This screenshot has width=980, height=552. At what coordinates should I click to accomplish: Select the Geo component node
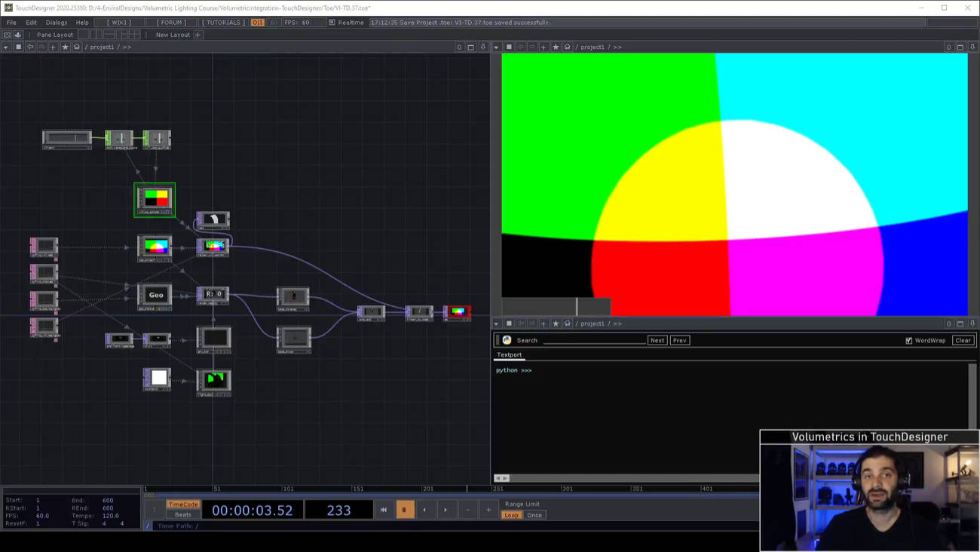155,296
